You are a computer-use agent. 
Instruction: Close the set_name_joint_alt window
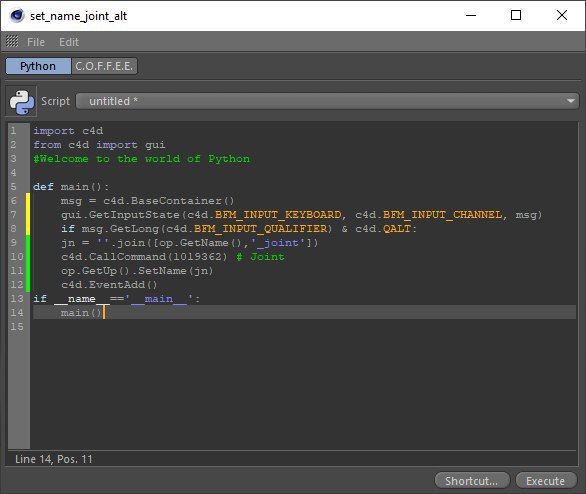(x=562, y=15)
